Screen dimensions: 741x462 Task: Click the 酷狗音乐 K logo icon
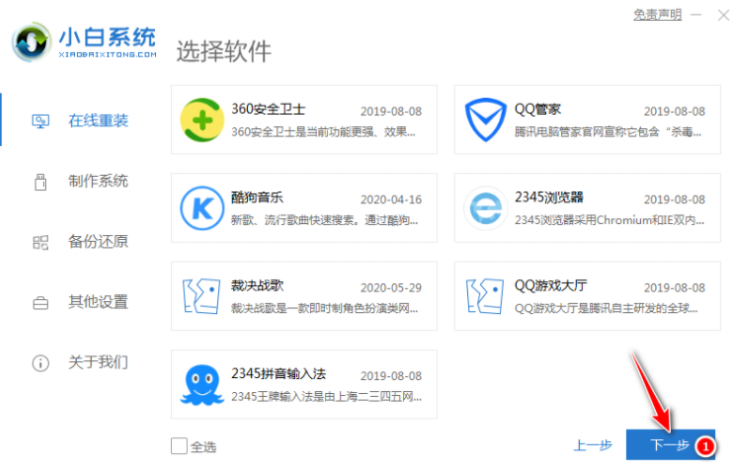point(204,208)
